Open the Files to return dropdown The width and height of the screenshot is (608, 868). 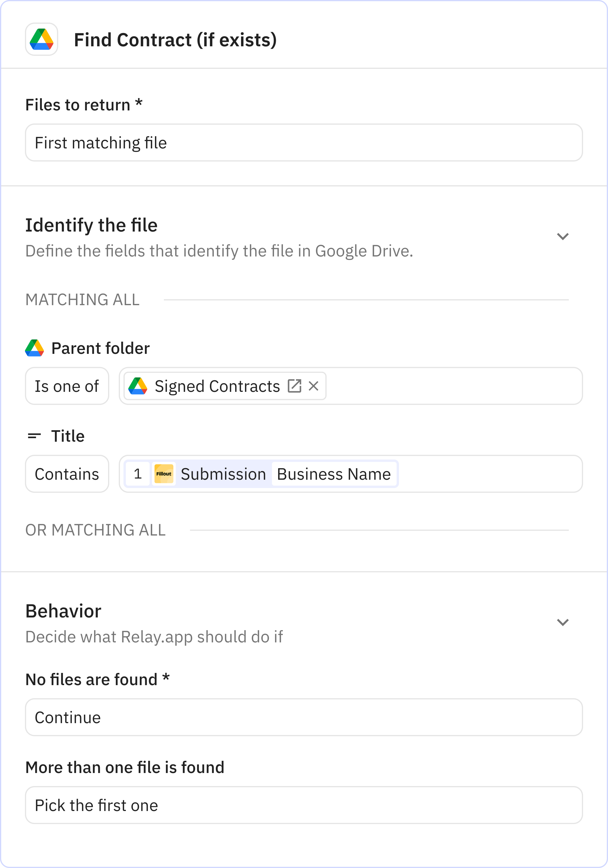pyautogui.click(x=304, y=142)
